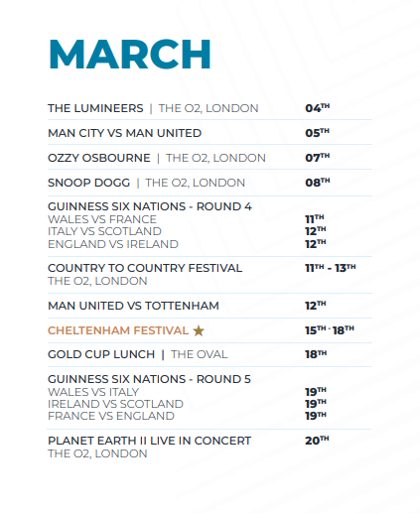Click the 15th - 18th date range
Viewport: 420px width, 514px height.
click(x=330, y=330)
